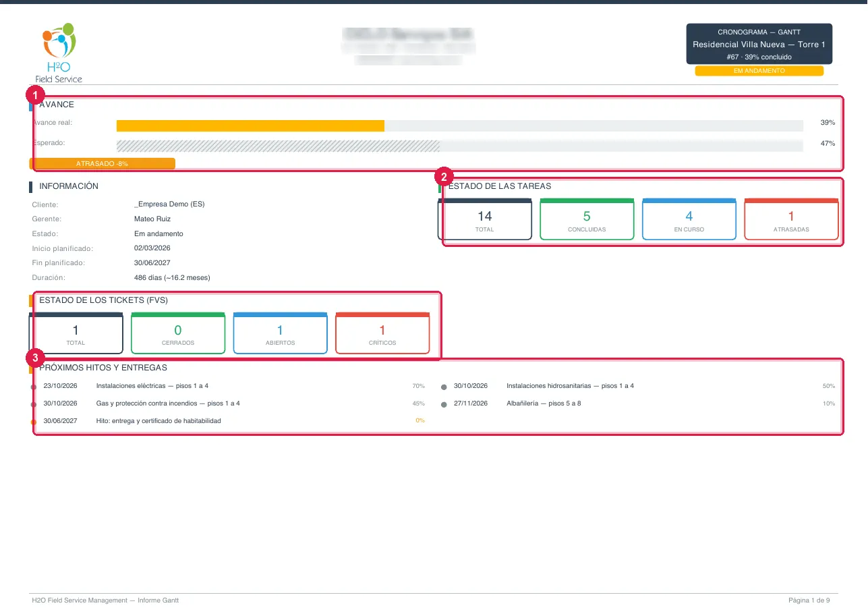Click the PRÓXIMOS HITOS Y ENTREGAS heading
The width and height of the screenshot is (868, 614).
pos(103,368)
